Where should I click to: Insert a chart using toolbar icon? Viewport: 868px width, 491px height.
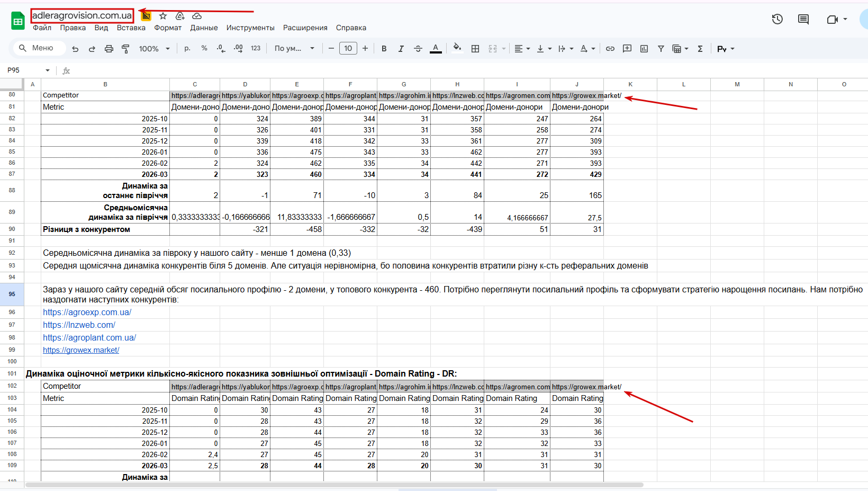(644, 49)
